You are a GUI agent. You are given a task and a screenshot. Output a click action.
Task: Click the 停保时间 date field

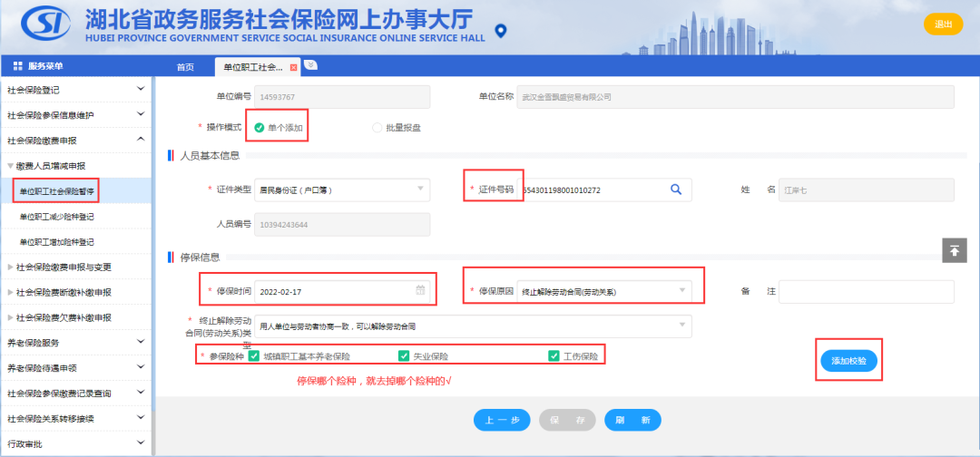342,291
